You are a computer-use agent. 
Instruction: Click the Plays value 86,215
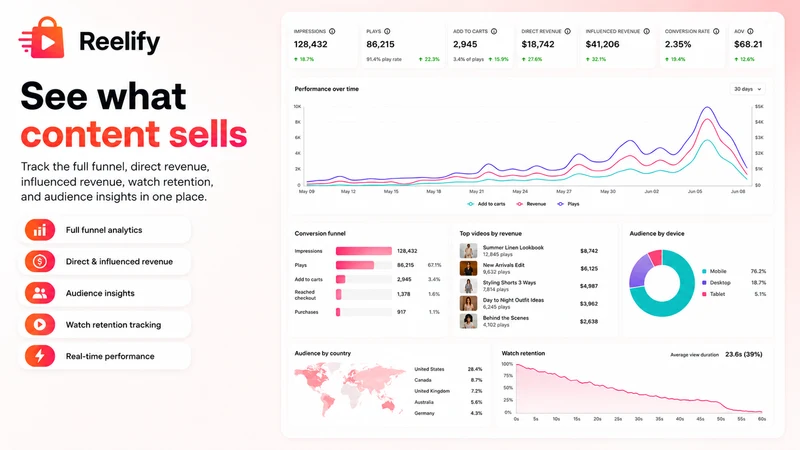(380, 44)
